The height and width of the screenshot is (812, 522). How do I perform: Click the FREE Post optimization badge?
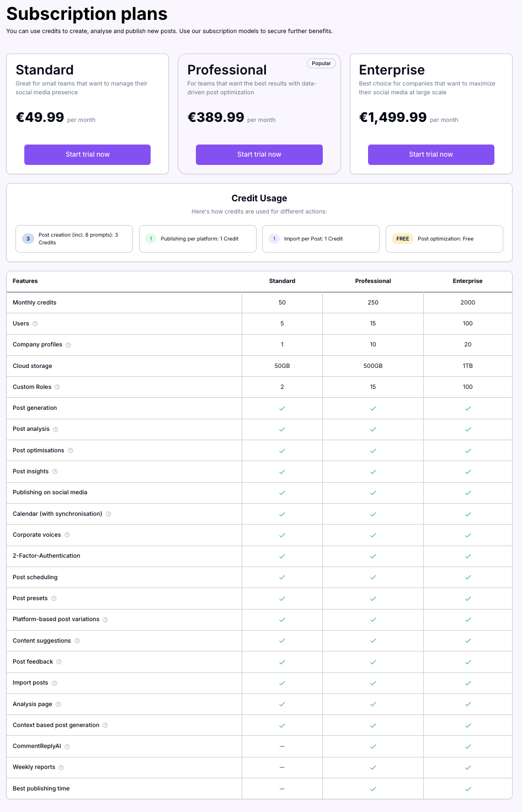click(x=403, y=239)
